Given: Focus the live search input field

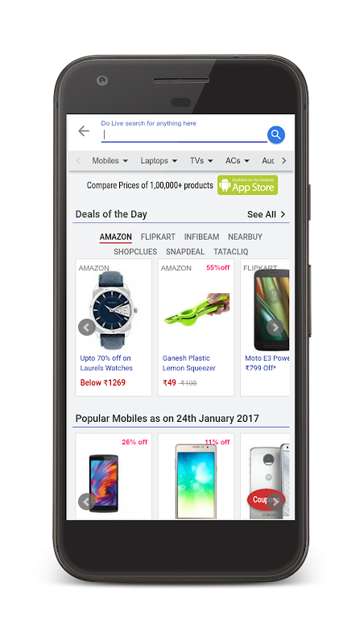Looking at the screenshot, I should 184,134.
